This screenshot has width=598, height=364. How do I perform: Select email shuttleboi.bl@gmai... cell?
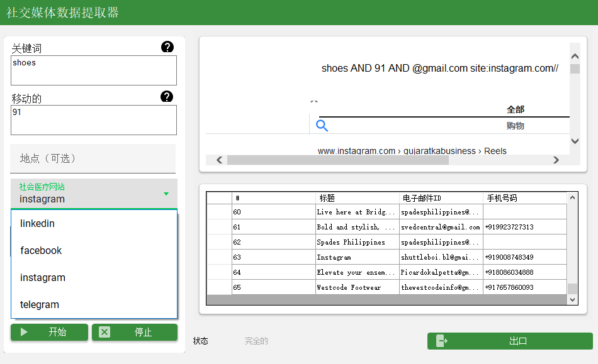[441, 257]
